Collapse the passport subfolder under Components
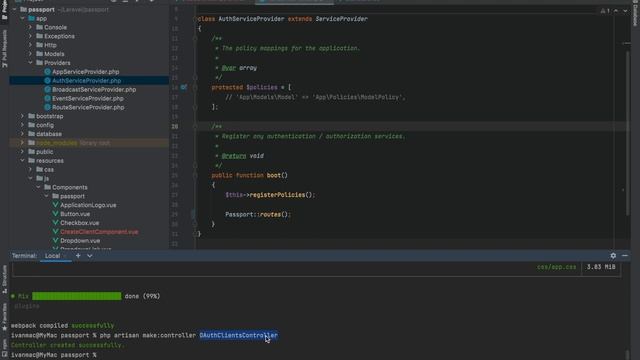The width and height of the screenshot is (640, 360). click(x=47, y=196)
